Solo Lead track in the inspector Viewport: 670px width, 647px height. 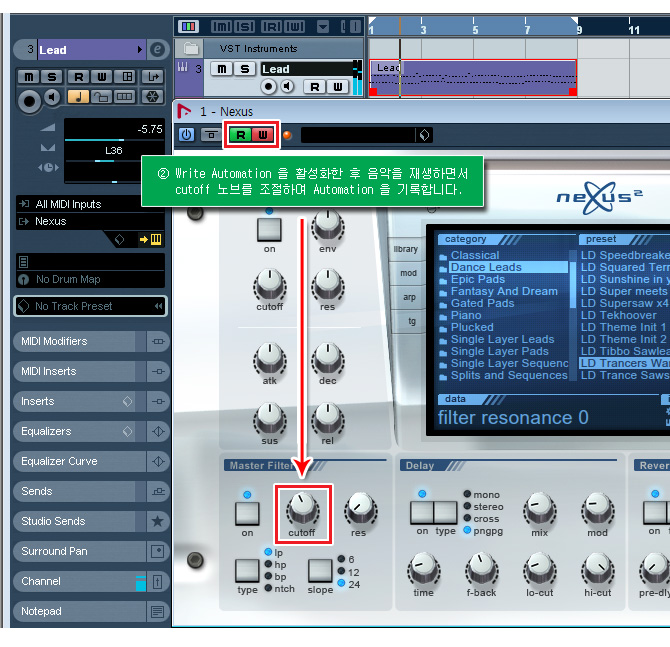click(x=52, y=77)
